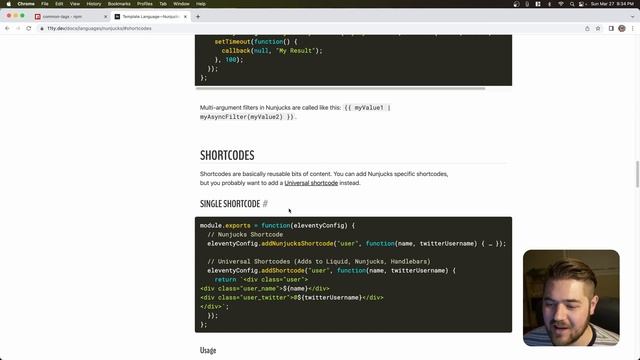The height and width of the screenshot is (360, 640).
Task: Click the page's vertical scrollbar thumb
Action: 637,174
